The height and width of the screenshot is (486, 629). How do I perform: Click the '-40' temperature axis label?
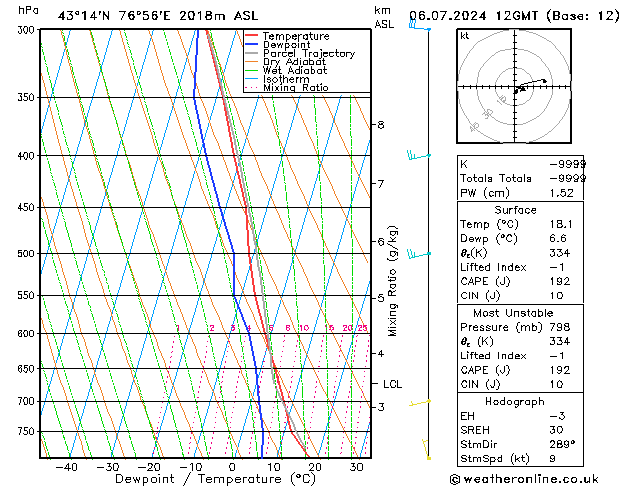66,467
